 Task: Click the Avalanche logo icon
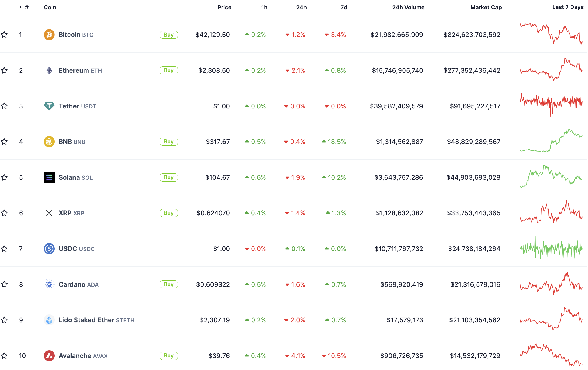pyautogui.click(x=49, y=356)
